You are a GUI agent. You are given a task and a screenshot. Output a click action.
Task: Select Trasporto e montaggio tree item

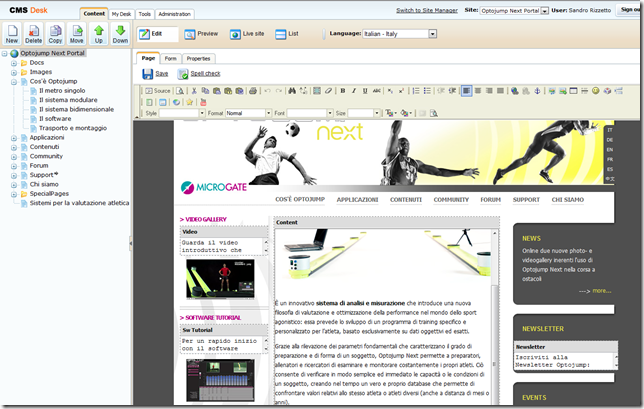tap(73, 128)
